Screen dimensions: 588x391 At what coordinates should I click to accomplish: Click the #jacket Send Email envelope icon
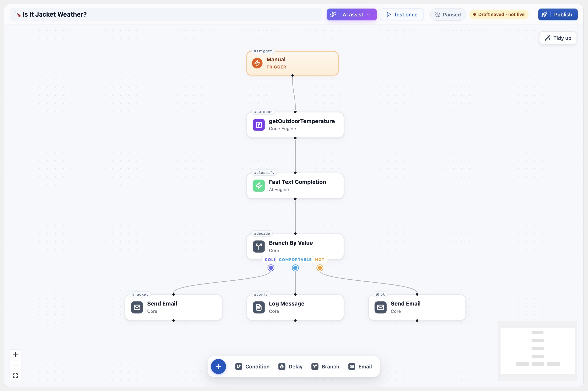[137, 307]
